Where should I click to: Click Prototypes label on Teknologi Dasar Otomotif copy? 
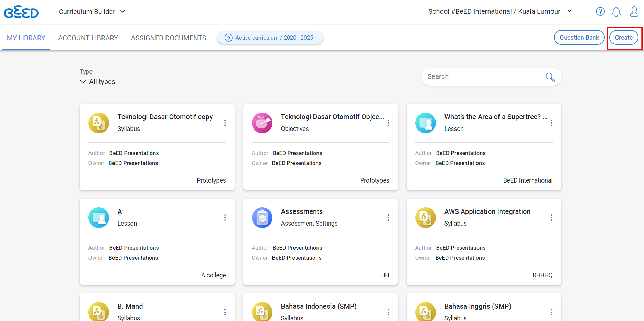pos(211,180)
